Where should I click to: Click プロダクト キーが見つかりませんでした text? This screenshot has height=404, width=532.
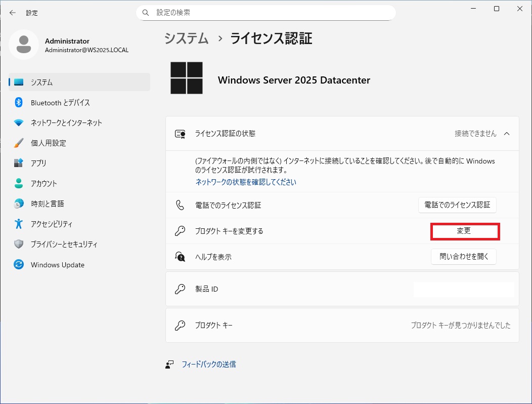[461, 325]
